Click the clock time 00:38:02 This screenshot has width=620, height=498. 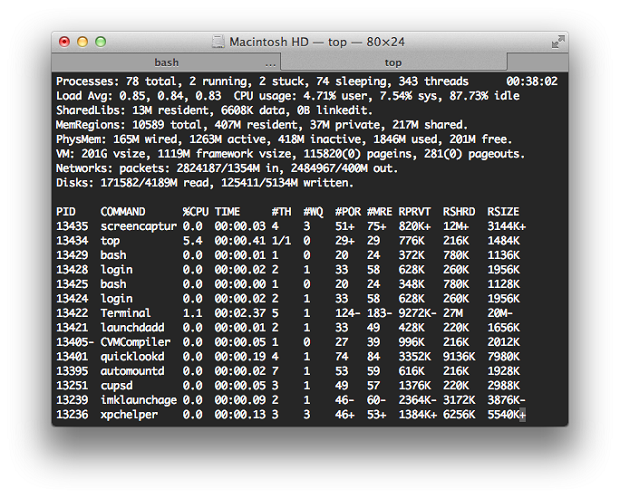(x=532, y=81)
